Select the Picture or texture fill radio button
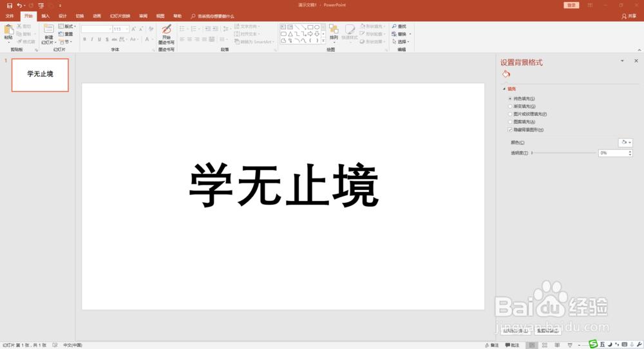The width and height of the screenshot is (644, 349). tap(510, 114)
